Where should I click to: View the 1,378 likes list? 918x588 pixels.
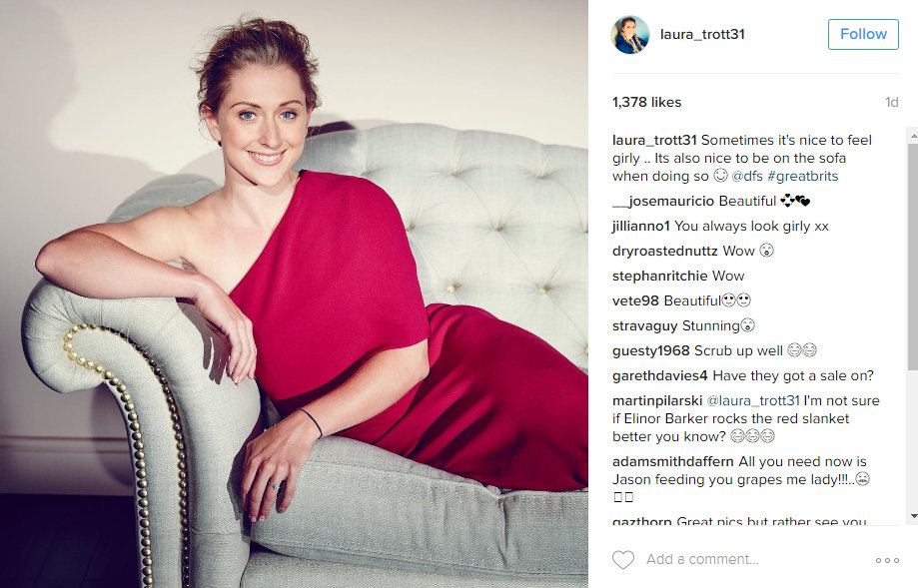coord(646,103)
